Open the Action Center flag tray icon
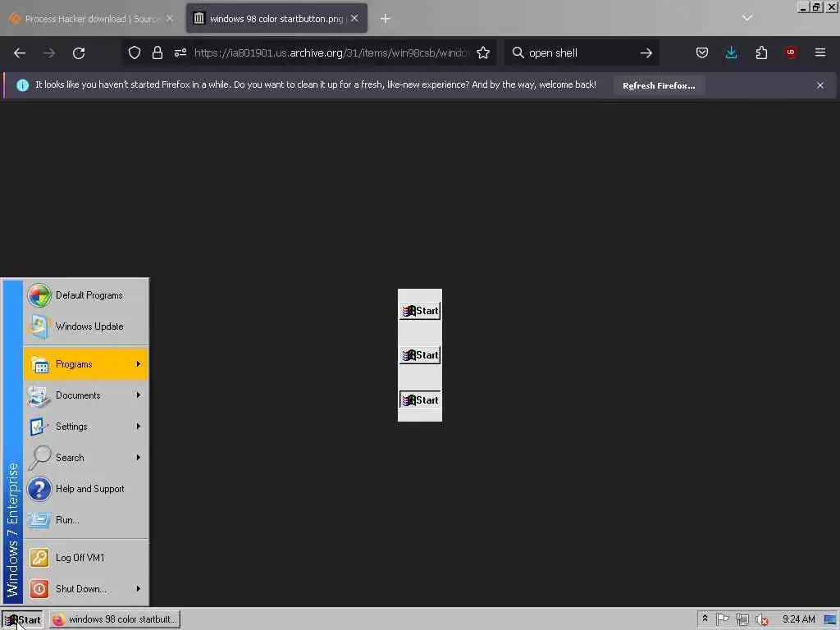 [x=723, y=619]
